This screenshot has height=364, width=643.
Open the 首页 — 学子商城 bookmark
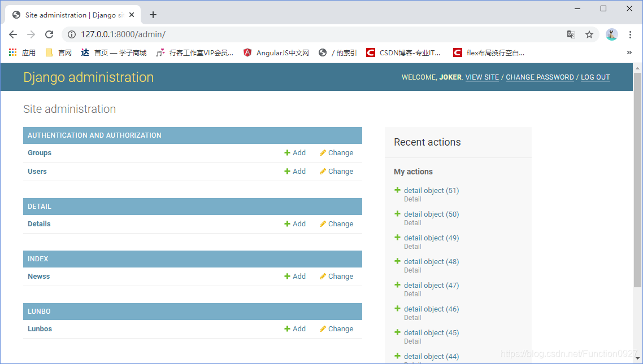click(x=114, y=52)
